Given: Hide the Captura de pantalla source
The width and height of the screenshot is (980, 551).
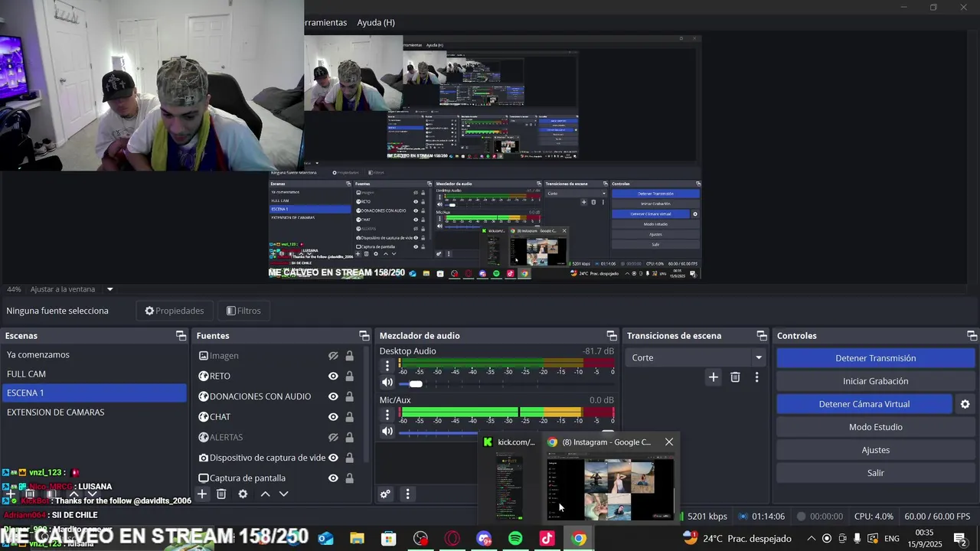Looking at the screenshot, I should tap(333, 478).
